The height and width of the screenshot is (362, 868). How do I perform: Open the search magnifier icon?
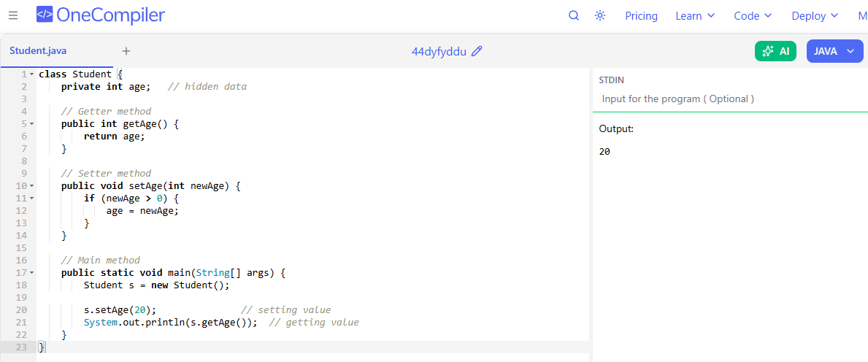click(x=574, y=15)
